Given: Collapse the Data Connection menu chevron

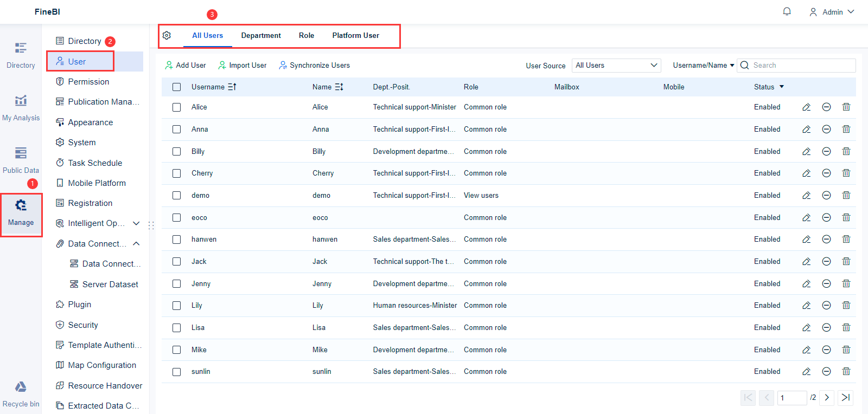Looking at the screenshot, I should 136,244.
